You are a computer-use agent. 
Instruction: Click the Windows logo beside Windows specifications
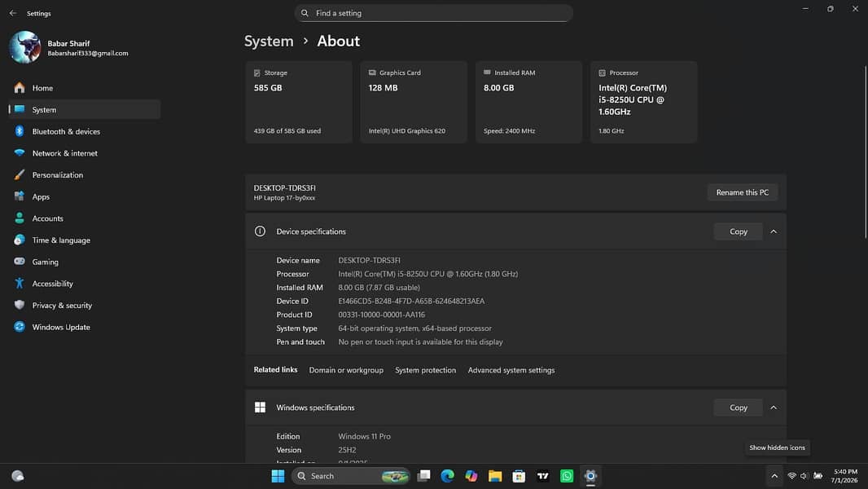(260, 407)
